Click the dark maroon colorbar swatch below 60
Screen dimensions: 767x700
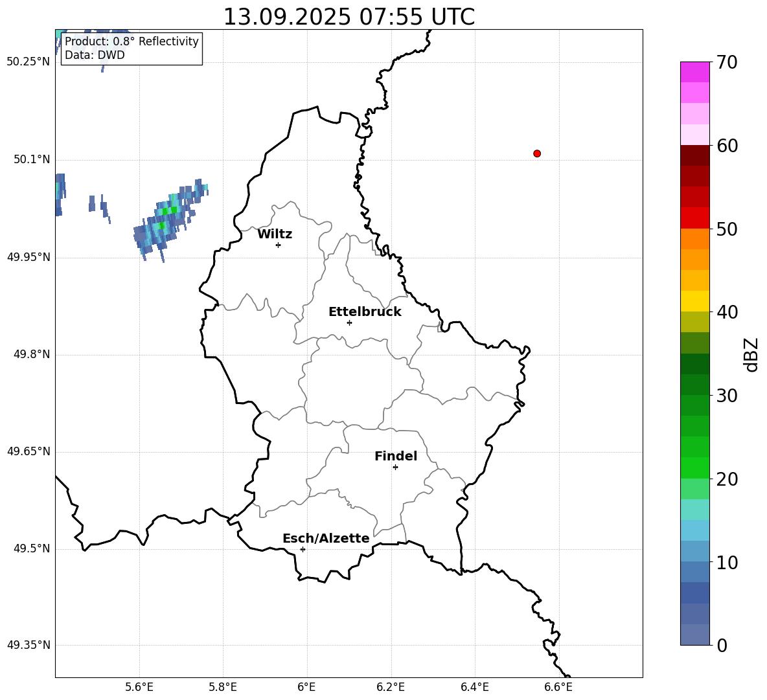tap(694, 155)
